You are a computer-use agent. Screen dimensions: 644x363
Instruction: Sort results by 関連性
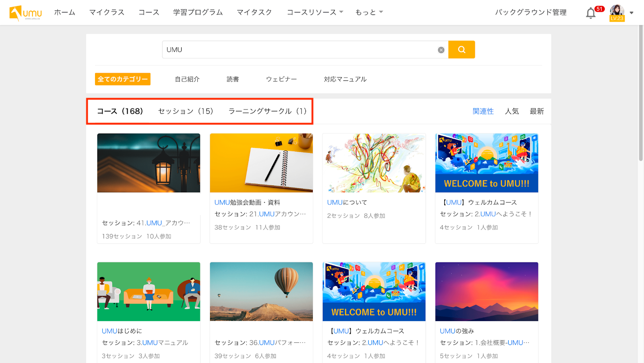click(483, 111)
